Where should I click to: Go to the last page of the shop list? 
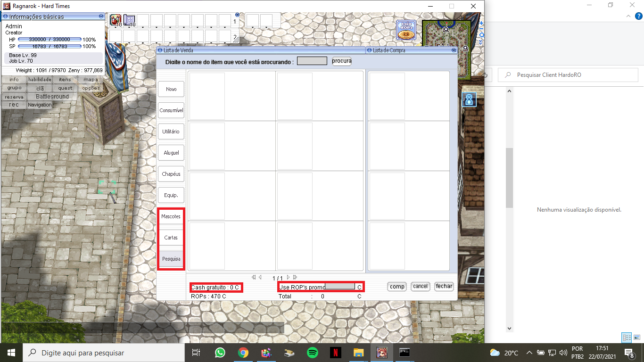[x=296, y=277]
